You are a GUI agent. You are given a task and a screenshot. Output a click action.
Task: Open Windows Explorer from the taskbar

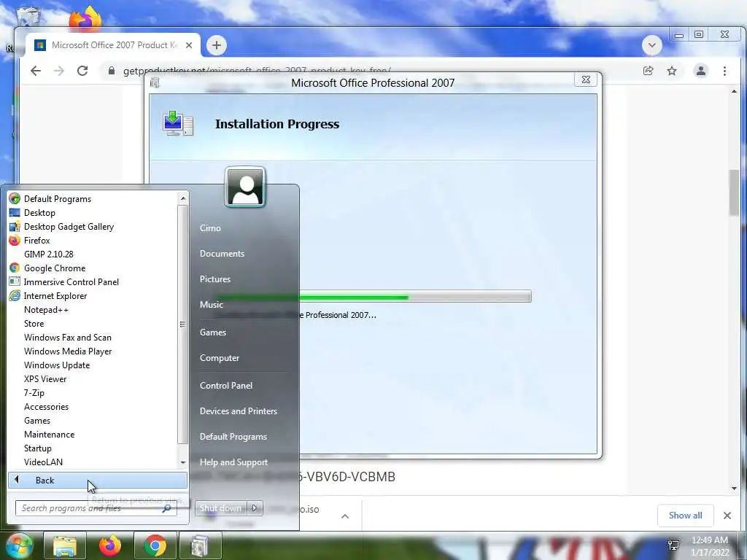point(65,545)
